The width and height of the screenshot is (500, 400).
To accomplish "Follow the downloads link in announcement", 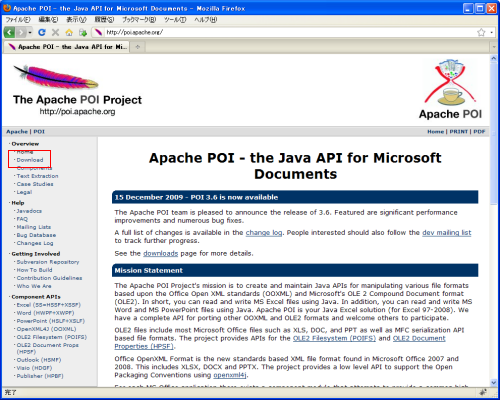I will coord(160,254).
